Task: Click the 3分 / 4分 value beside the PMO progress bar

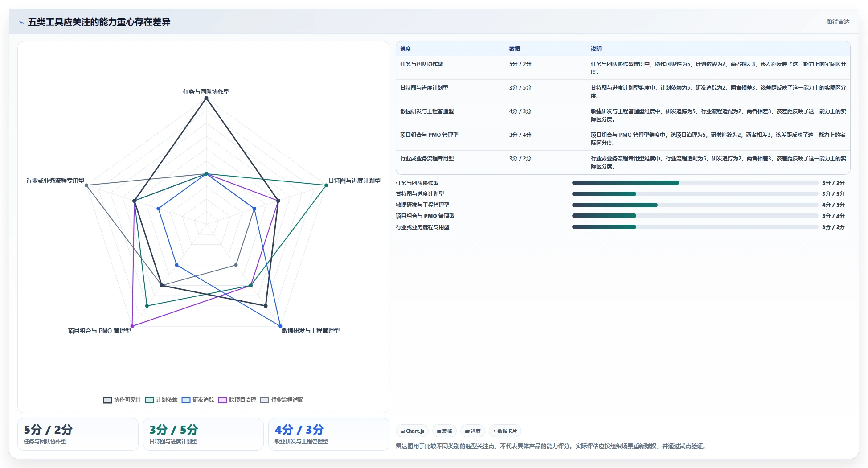Action: click(833, 216)
